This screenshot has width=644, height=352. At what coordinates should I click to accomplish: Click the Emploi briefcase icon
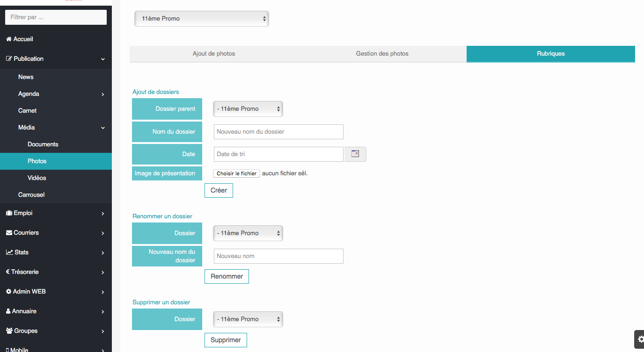9,213
